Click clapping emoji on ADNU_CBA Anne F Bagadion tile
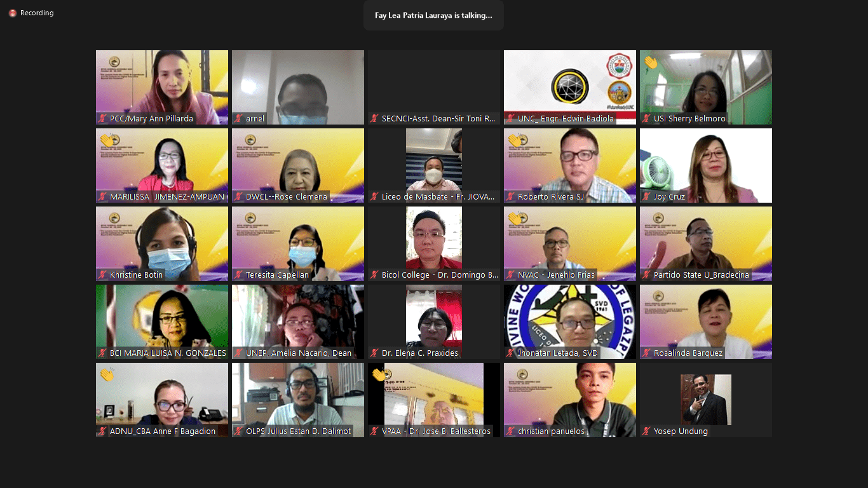Viewport: 868px width, 488px height. tap(107, 375)
